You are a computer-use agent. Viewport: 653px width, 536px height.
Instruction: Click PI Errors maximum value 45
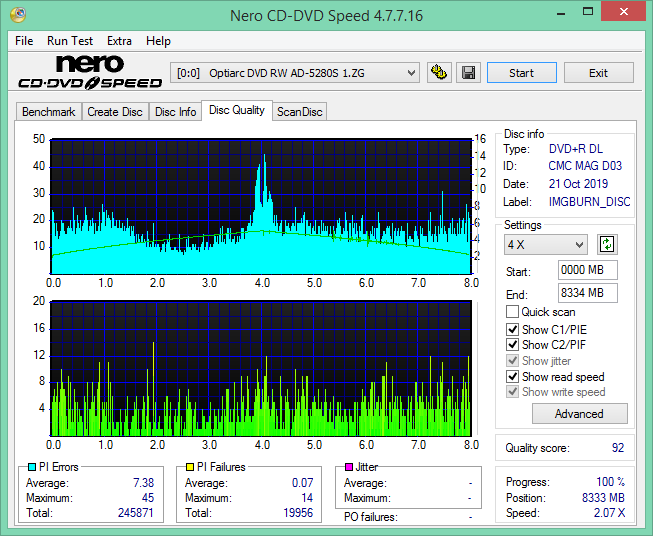(x=148, y=498)
